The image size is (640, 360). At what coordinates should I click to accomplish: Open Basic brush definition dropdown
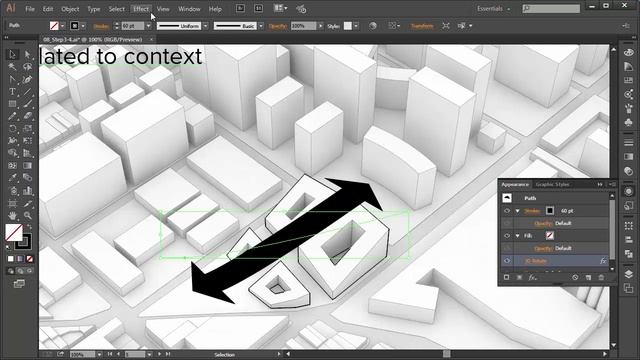(261, 26)
